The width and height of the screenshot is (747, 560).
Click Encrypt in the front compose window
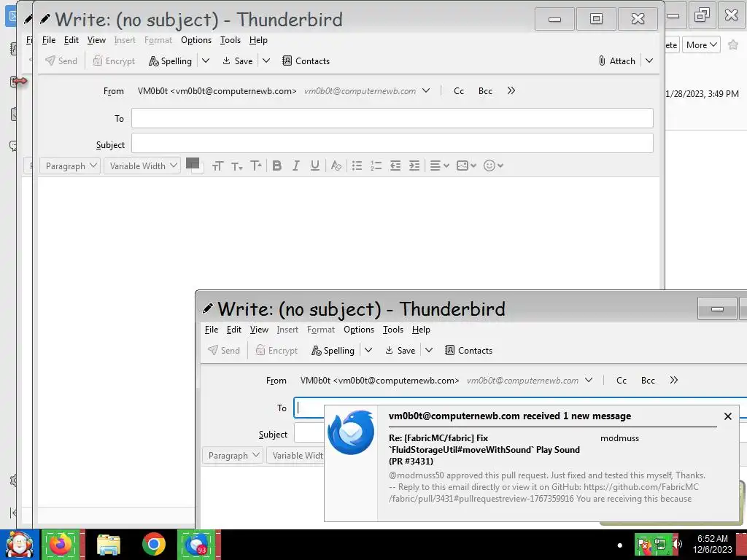click(x=276, y=351)
